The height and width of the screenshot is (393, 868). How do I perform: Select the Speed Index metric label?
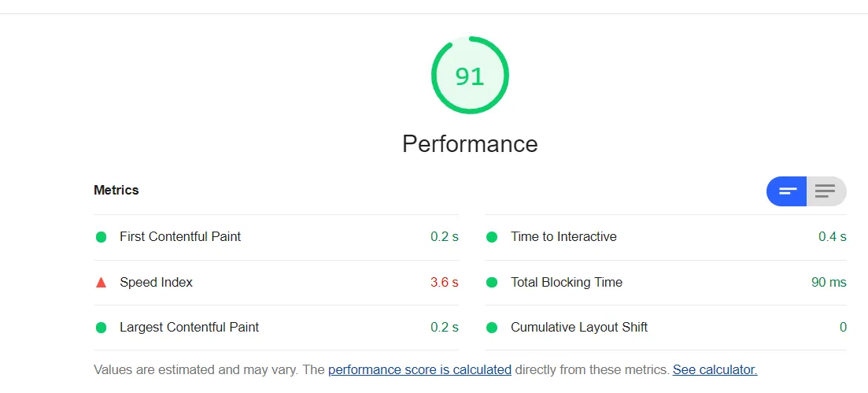[x=156, y=282]
